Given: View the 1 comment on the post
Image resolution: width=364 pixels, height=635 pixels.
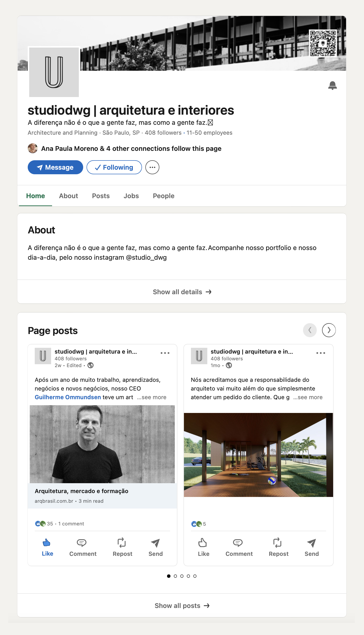Looking at the screenshot, I should point(71,524).
